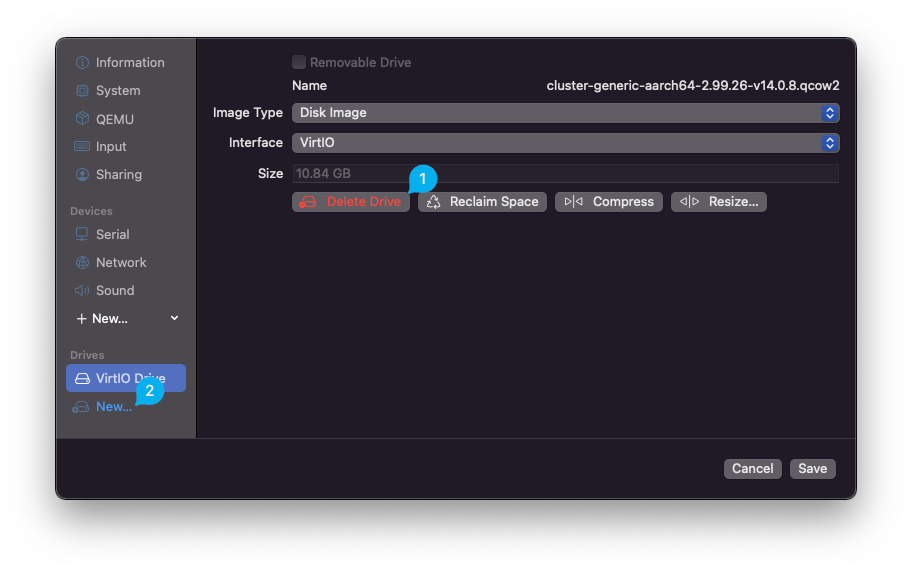The height and width of the screenshot is (573, 912).
Task: Click the System chip icon
Action: 82,91
